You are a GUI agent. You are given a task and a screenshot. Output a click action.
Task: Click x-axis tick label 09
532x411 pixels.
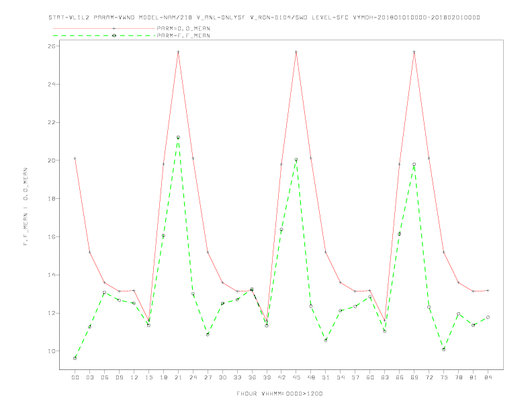pos(119,377)
